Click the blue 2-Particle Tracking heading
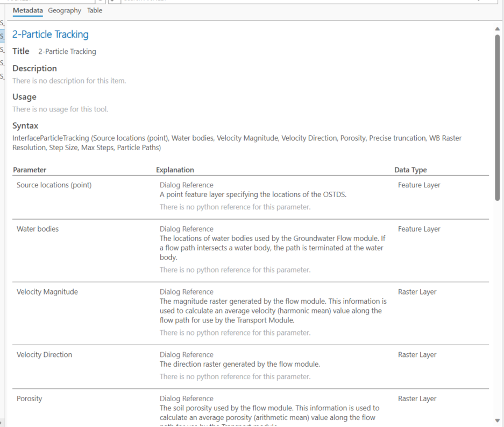The image size is (504, 427). click(x=51, y=34)
